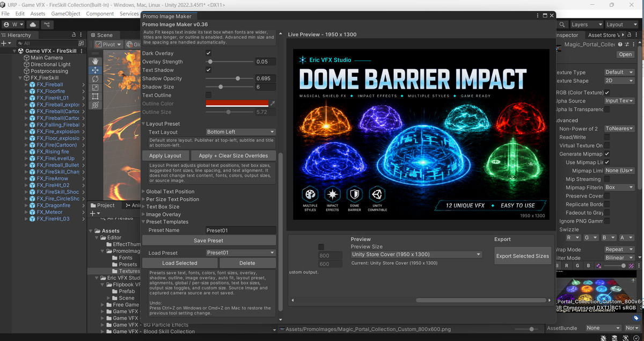Click the asset label tag icon
This screenshot has height=341, width=644.
coord(636,318)
